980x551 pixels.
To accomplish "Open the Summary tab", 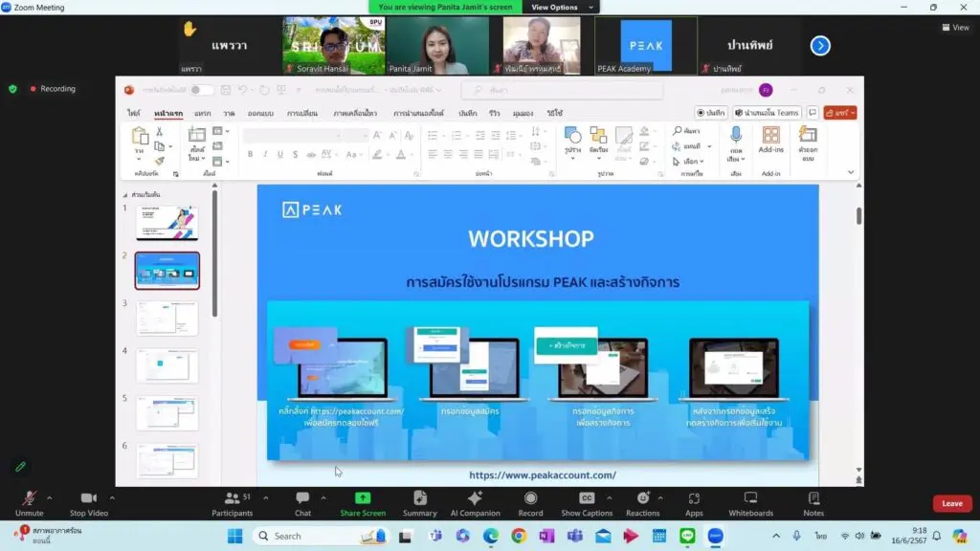I will point(419,503).
